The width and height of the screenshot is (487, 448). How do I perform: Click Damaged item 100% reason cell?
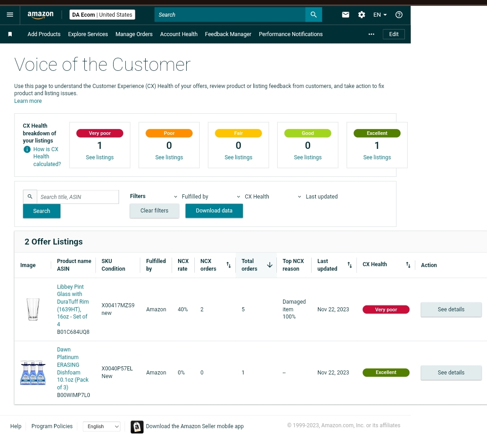(x=294, y=309)
